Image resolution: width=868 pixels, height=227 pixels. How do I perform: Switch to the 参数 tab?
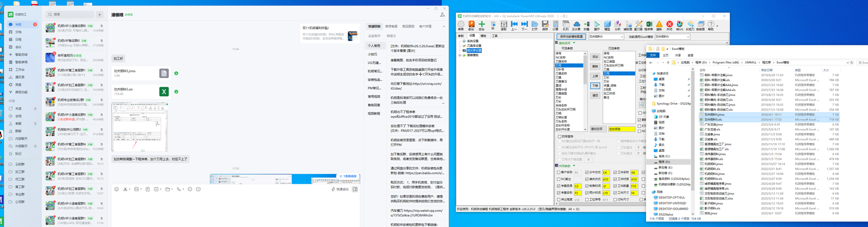[461, 36]
